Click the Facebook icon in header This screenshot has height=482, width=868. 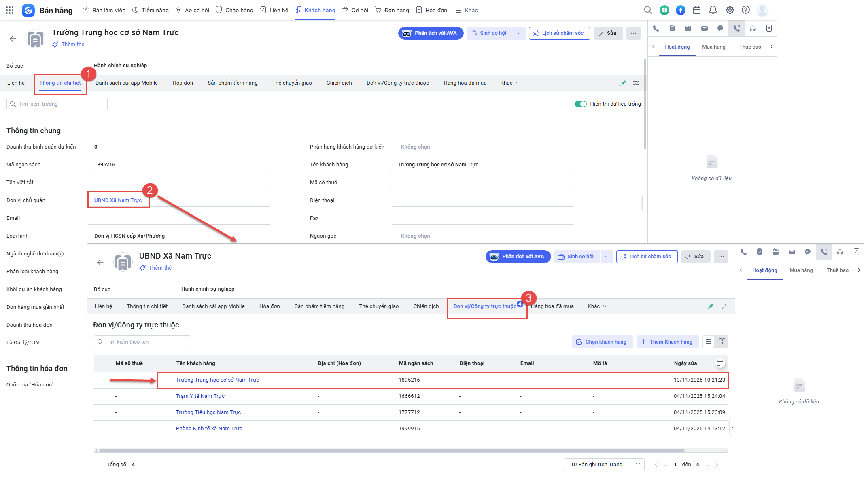681,10
